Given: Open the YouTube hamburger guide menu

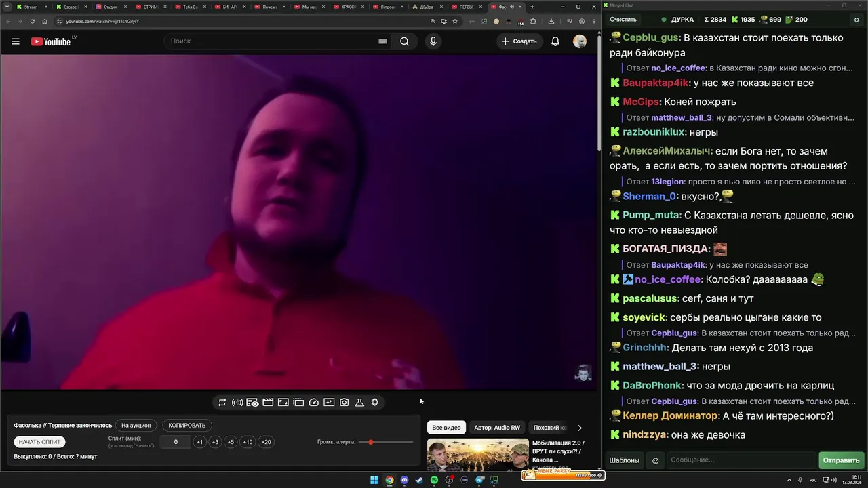Looking at the screenshot, I should 15,41.
